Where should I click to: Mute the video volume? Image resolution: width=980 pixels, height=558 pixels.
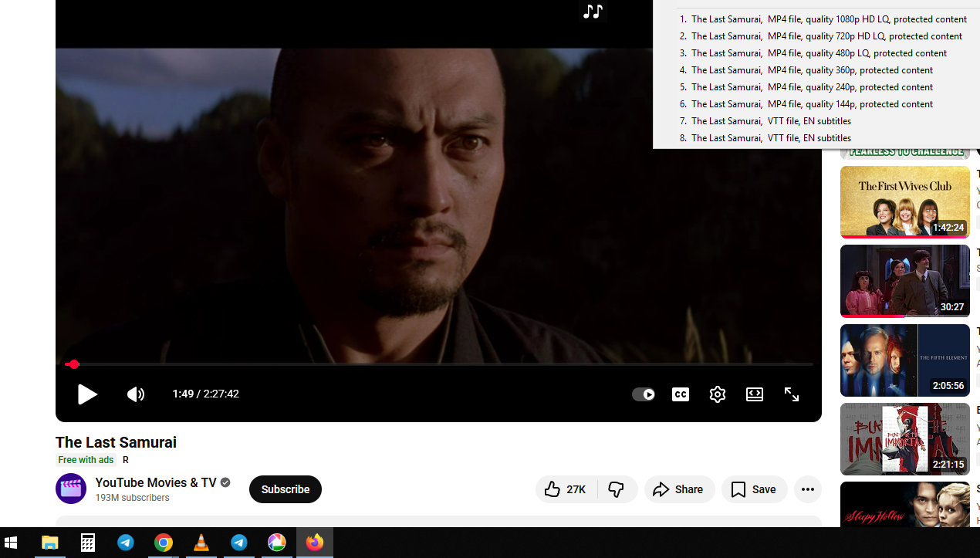[136, 394]
